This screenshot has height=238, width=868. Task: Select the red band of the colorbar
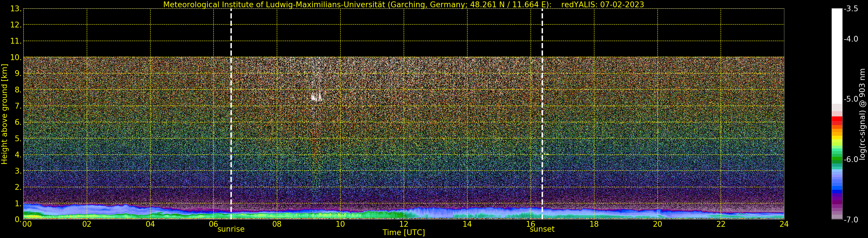837,120
